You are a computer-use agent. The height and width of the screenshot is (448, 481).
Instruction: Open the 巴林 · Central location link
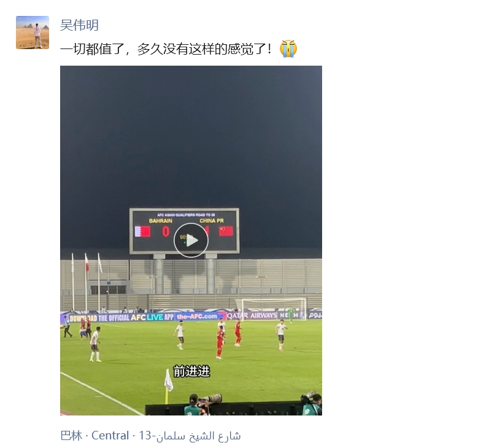click(150, 436)
